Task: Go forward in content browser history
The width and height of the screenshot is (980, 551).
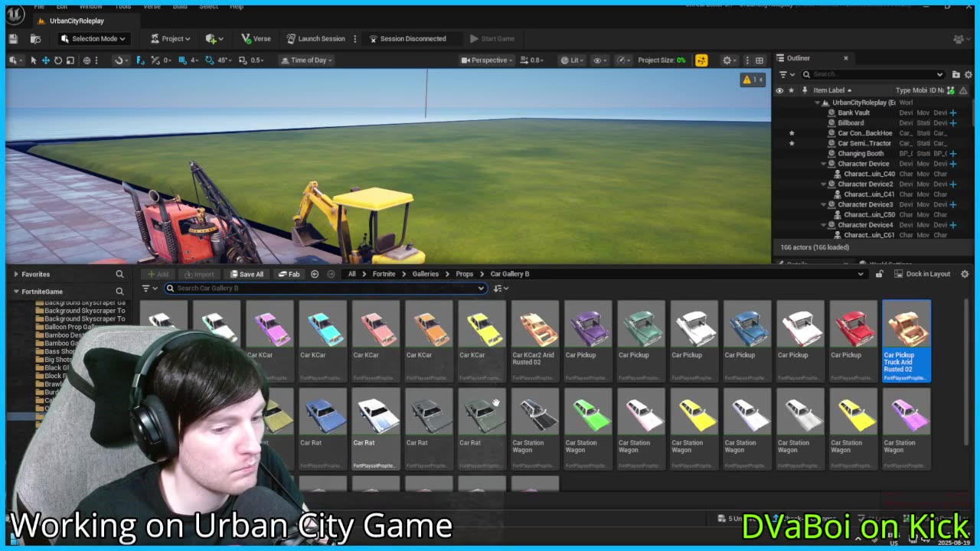Action: 331,274
